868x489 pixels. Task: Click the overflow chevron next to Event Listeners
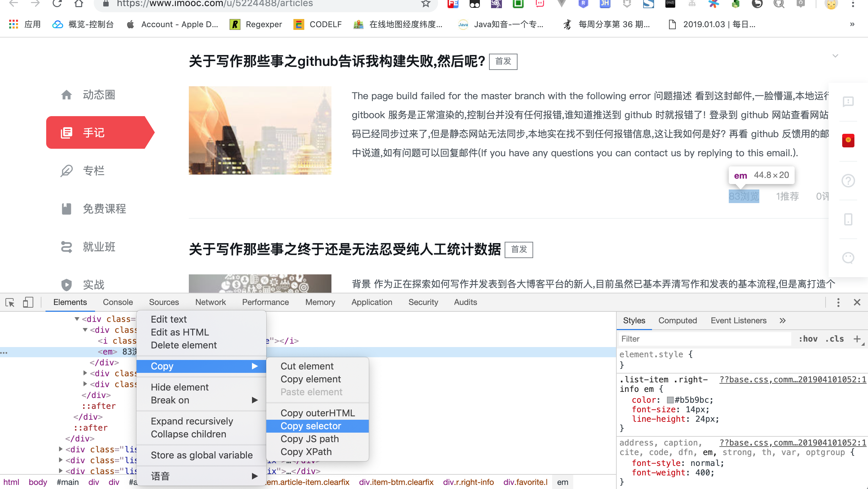(x=782, y=320)
